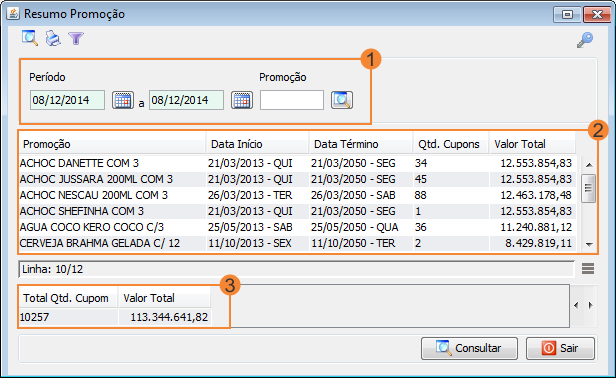Click Valor Total header in totals panel
The image size is (616, 378).
click(165, 298)
